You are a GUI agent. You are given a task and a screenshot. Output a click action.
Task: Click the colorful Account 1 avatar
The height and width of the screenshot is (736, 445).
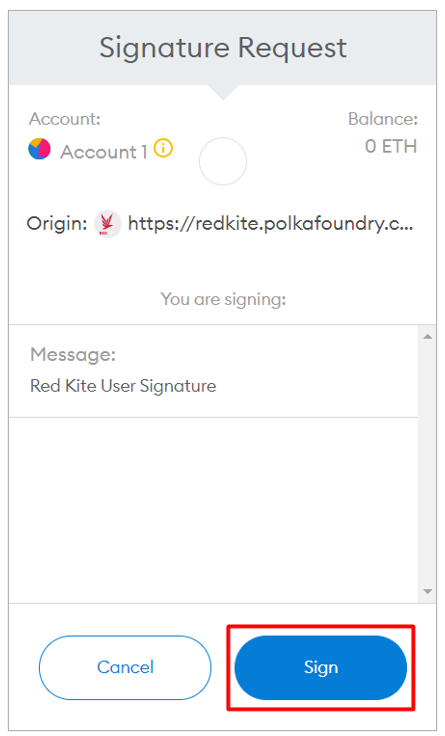tap(39, 149)
